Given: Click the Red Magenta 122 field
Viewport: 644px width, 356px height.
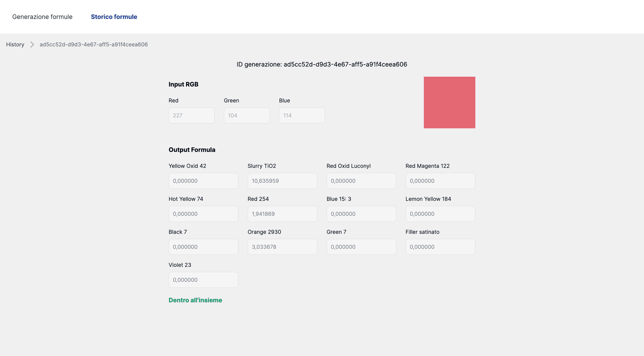Looking at the screenshot, I should pos(440,181).
